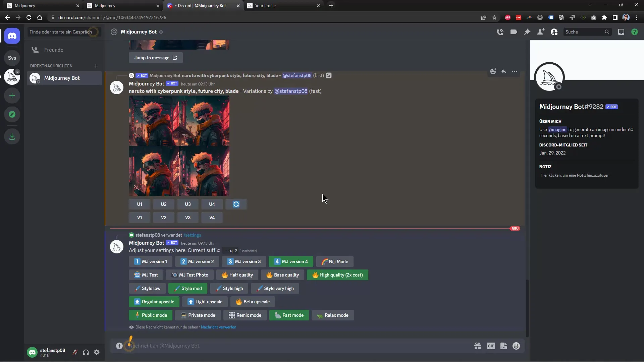
Task: Open Freunde dropdown in sidebar
Action: tap(53, 50)
